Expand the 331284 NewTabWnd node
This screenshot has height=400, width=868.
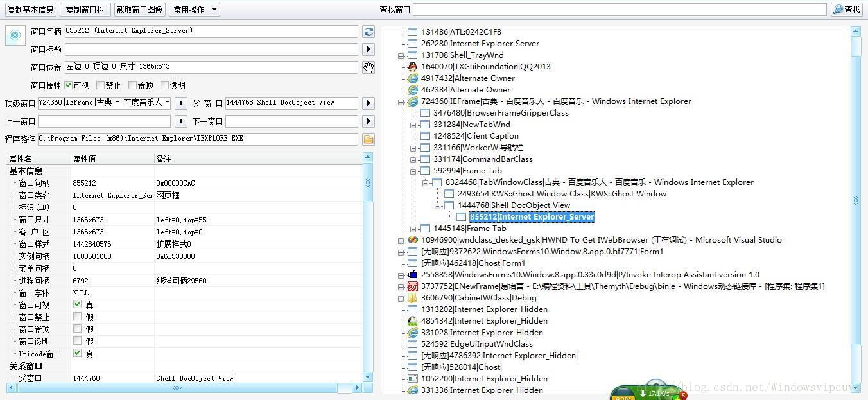(413, 125)
